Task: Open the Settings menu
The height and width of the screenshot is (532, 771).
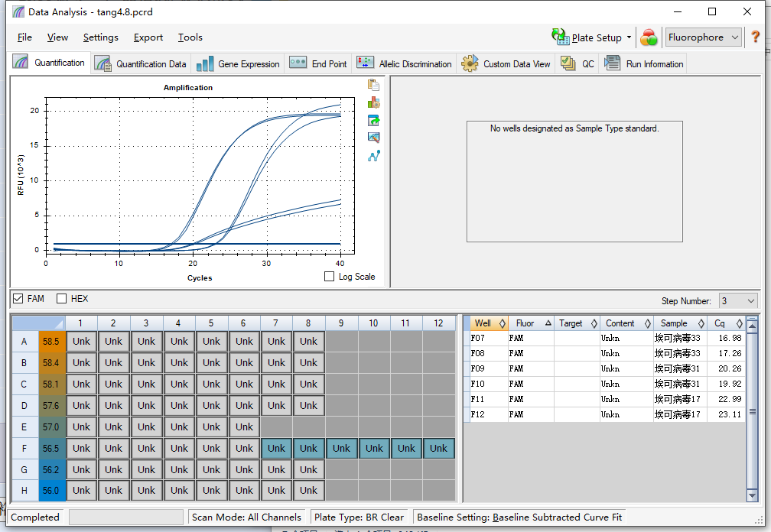Action: tap(101, 37)
